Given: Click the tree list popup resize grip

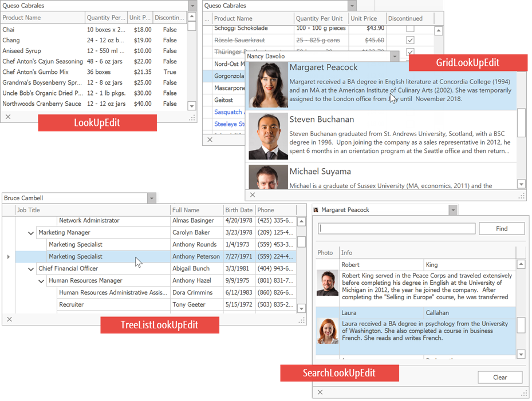Looking at the screenshot, I should click(x=302, y=320).
